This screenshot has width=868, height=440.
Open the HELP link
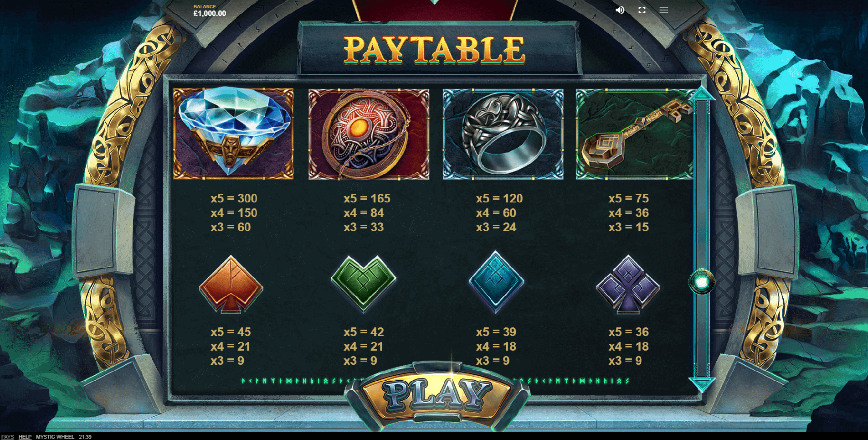(x=25, y=437)
